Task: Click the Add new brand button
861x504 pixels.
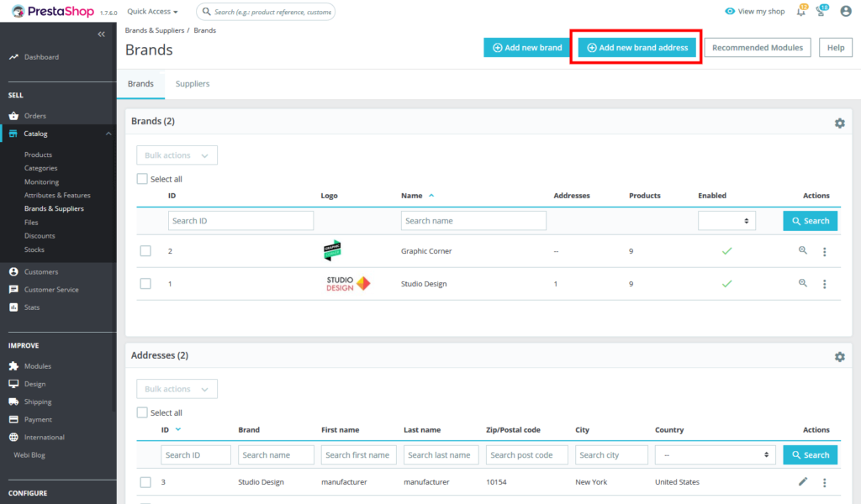Action: [x=527, y=48]
